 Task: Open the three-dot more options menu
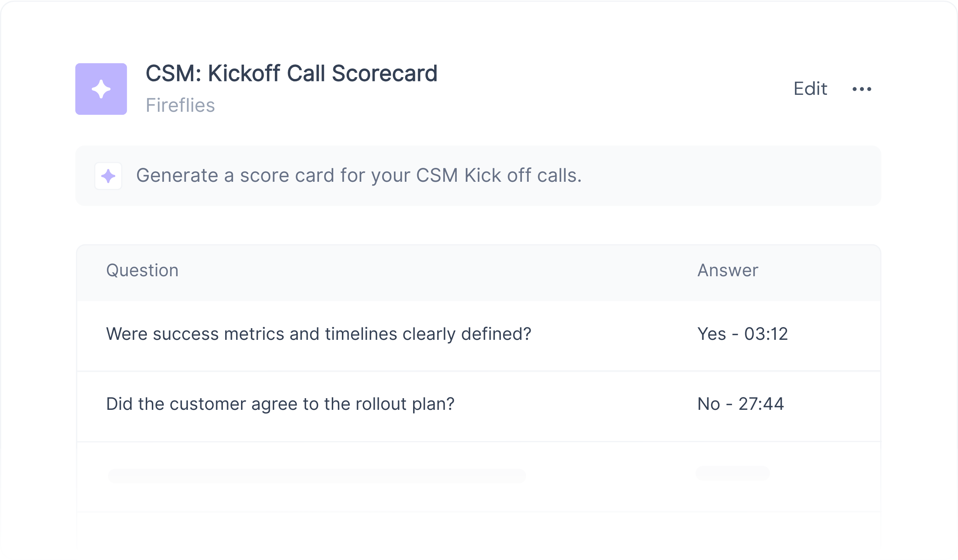(x=862, y=89)
